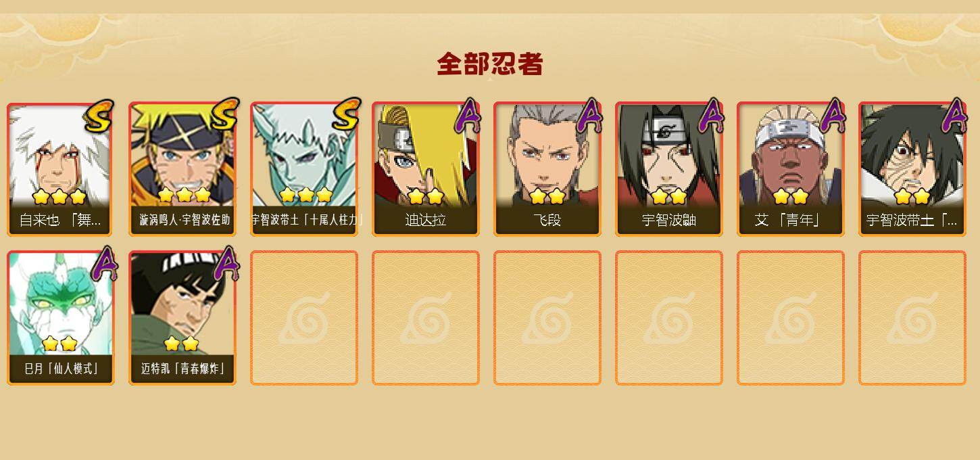Viewport: 980px width, 460px height.
Task: Click A rank badge on 巳月 card
Action: pyautogui.click(x=103, y=264)
